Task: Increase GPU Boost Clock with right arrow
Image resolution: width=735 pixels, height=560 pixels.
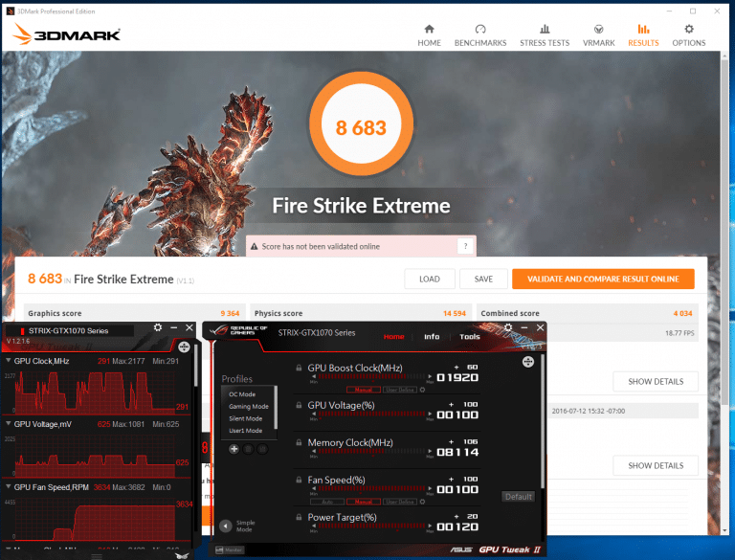Action: pyautogui.click(x=430, y=376)
